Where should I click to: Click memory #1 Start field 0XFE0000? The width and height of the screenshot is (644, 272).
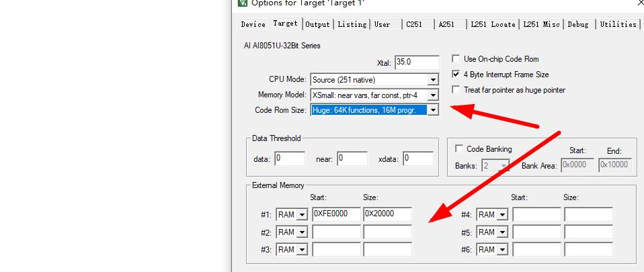[x=336, y=214]
